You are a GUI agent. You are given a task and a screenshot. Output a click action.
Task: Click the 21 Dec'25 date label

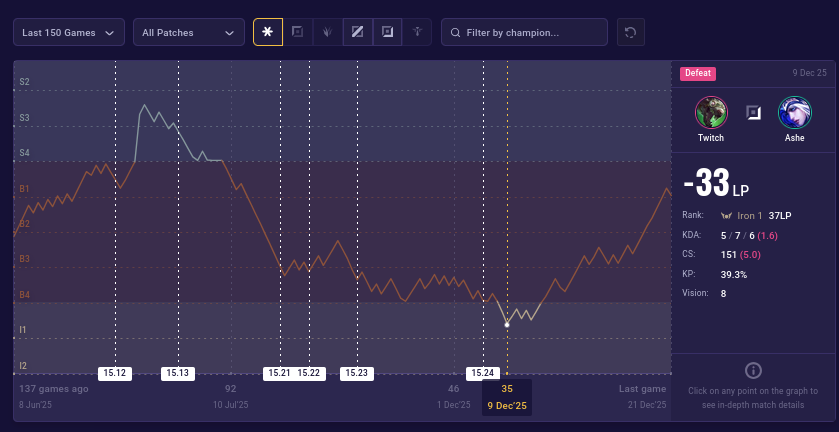(647, 405)
